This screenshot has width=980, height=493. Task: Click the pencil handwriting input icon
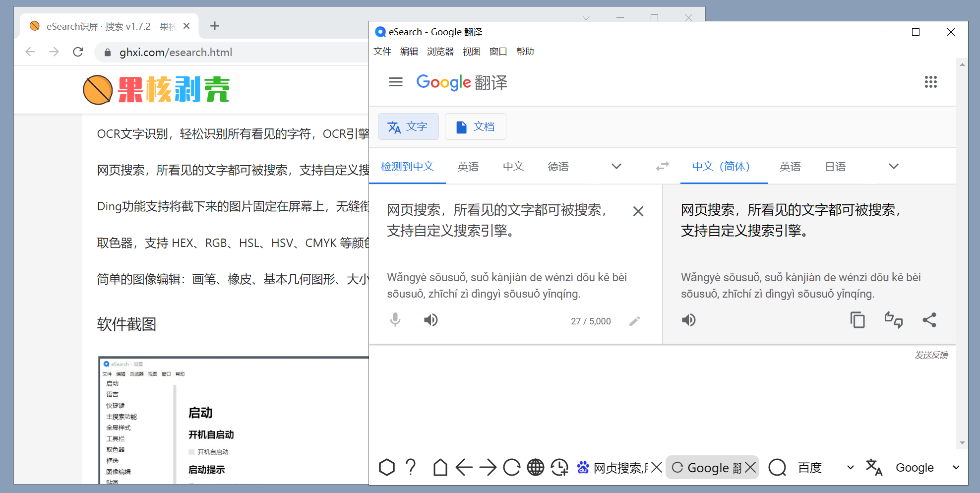tap(634, 321)
